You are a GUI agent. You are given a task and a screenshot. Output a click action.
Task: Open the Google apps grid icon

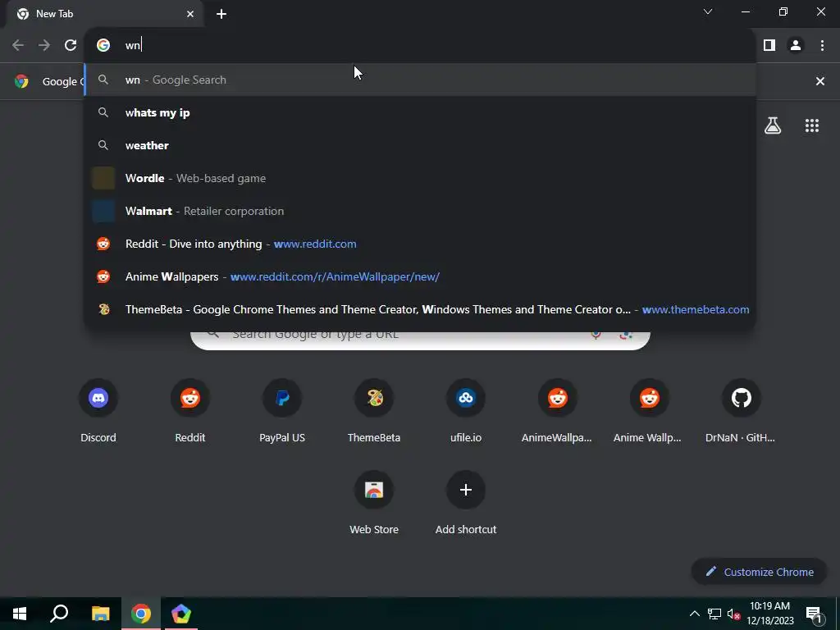pyautogui.click(x=811, y=126)
